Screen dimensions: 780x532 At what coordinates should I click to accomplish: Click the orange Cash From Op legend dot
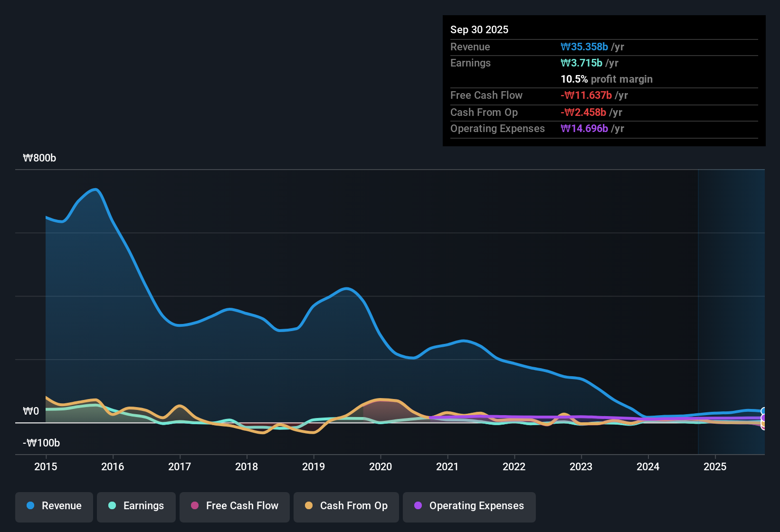[309, 506]
